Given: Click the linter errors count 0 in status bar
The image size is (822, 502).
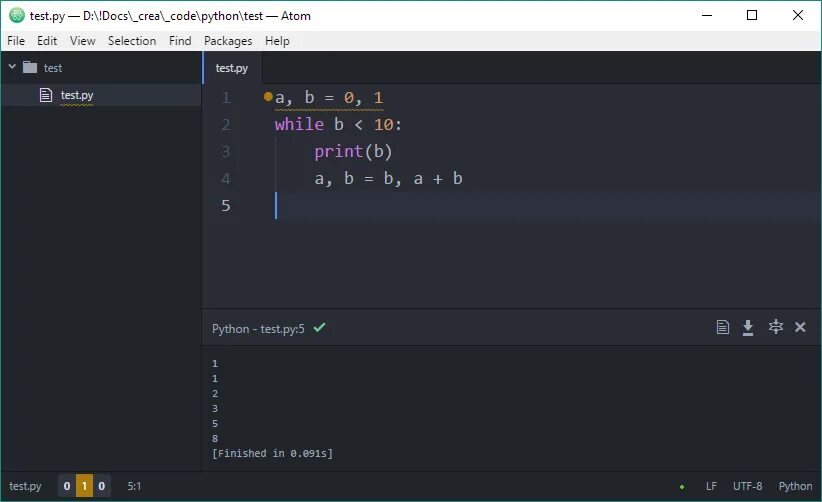Looking at the screenshot, I should (67, 486).
